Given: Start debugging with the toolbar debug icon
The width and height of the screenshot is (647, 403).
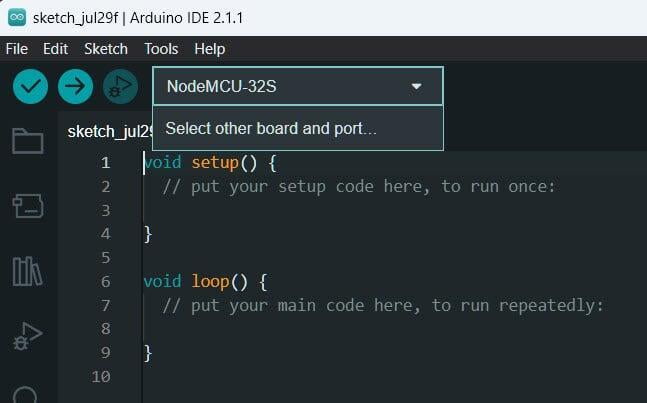Looking at the screenshot, I should (x=120, y=87).
